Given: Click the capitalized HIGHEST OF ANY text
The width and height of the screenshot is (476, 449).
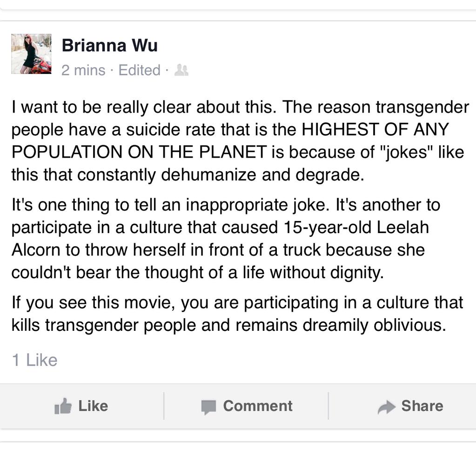Looking at the screenshot, I should click(x=375, y=129).
